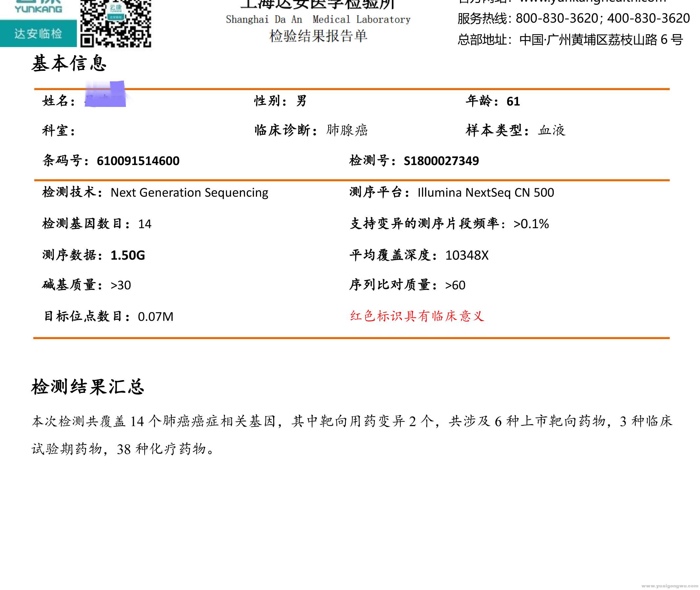Select gene count value 14
The image size is (700, 590).
pyautogui.click(x=145, y=224)
